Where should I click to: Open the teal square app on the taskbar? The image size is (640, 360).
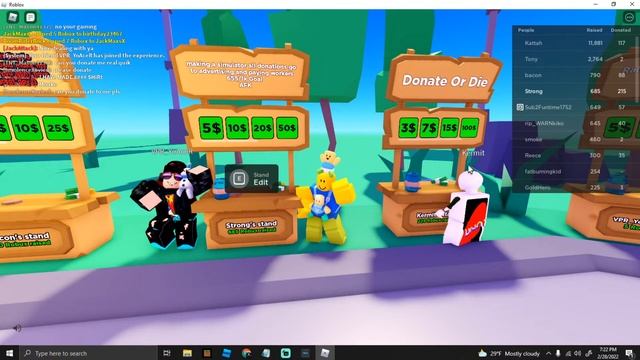286,353
